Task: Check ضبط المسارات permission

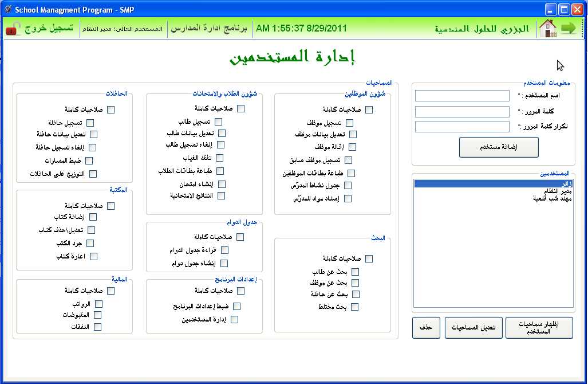Action: 89,160
